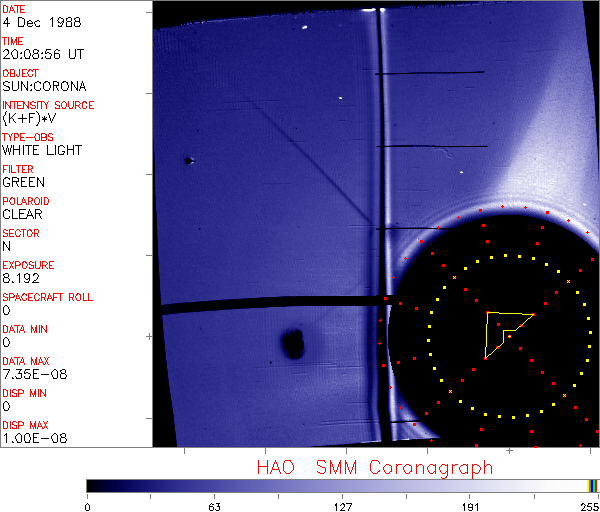Screen dimensions: 600x512
Task: Select the exposure value "8.192"
Action: [x=21, y=278]
